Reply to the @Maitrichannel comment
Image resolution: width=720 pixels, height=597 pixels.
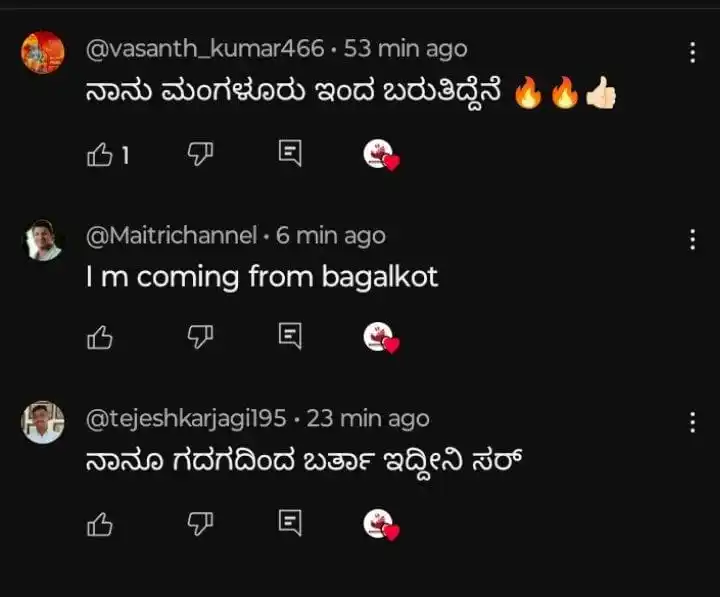(289, 337)
